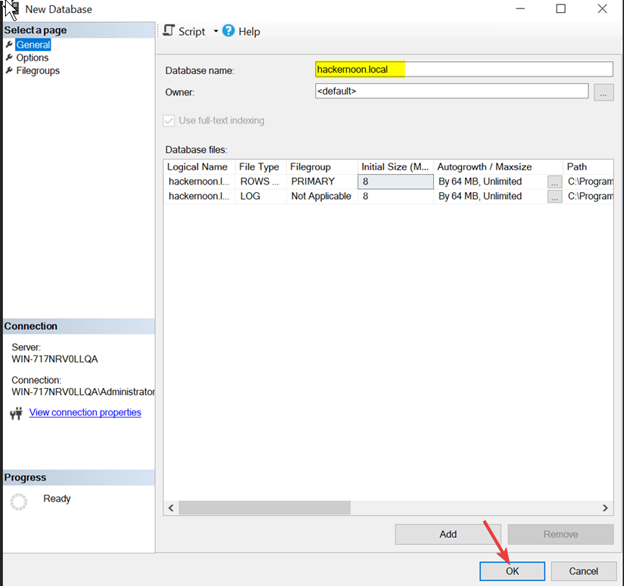Click the disabled Remove button
624x586 pixels.
coord(561,534)
